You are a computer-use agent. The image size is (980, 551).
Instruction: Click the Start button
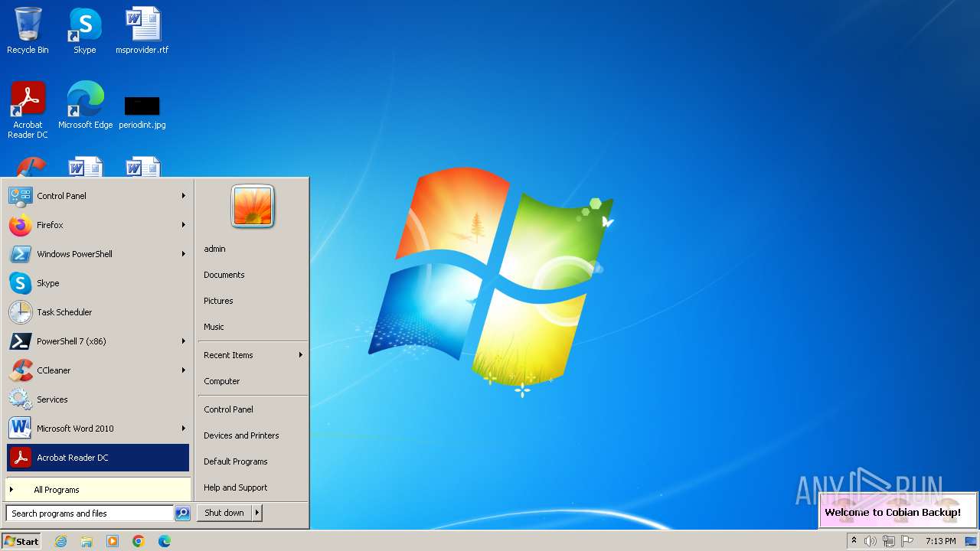(21, 541)
